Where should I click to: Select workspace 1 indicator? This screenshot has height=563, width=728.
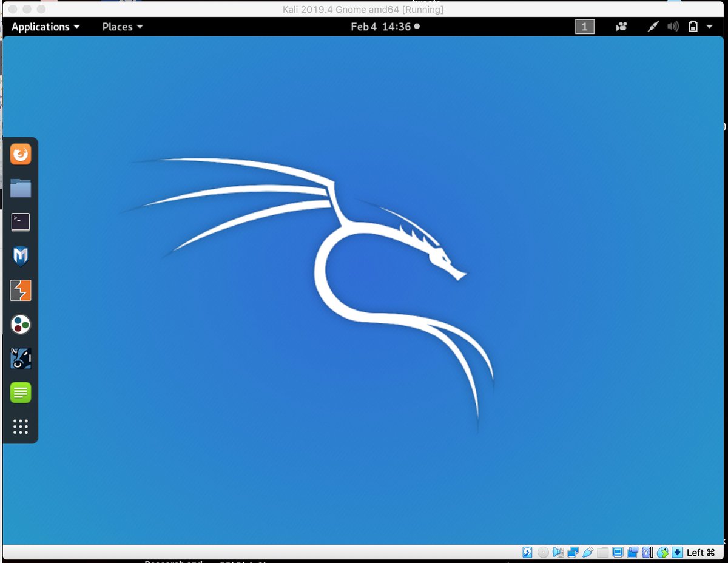(585, 27)
